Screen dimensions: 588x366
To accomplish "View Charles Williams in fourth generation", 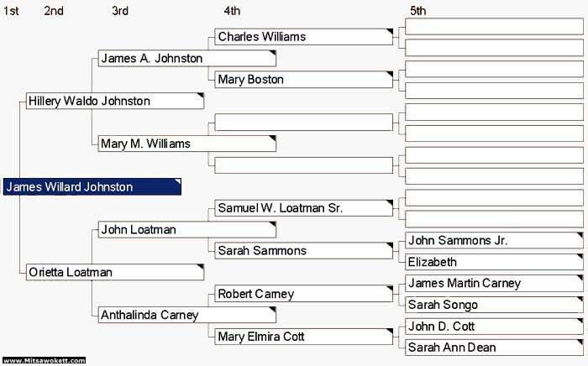I will pos(303,37).
